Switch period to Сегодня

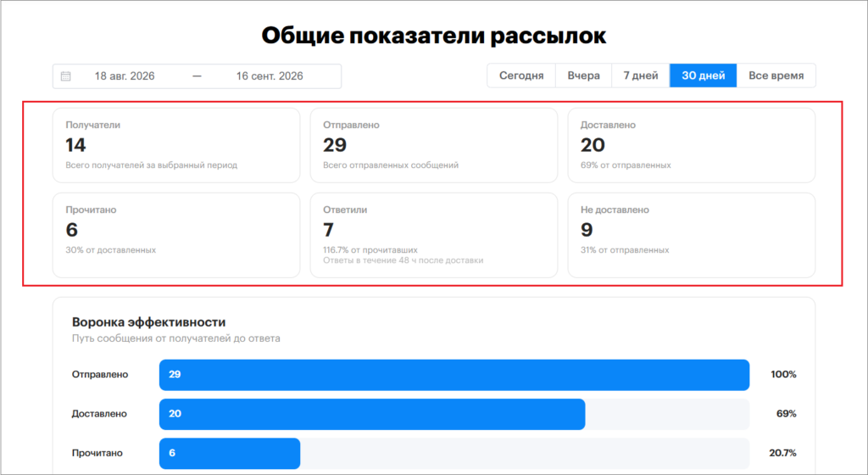(521, 75)
